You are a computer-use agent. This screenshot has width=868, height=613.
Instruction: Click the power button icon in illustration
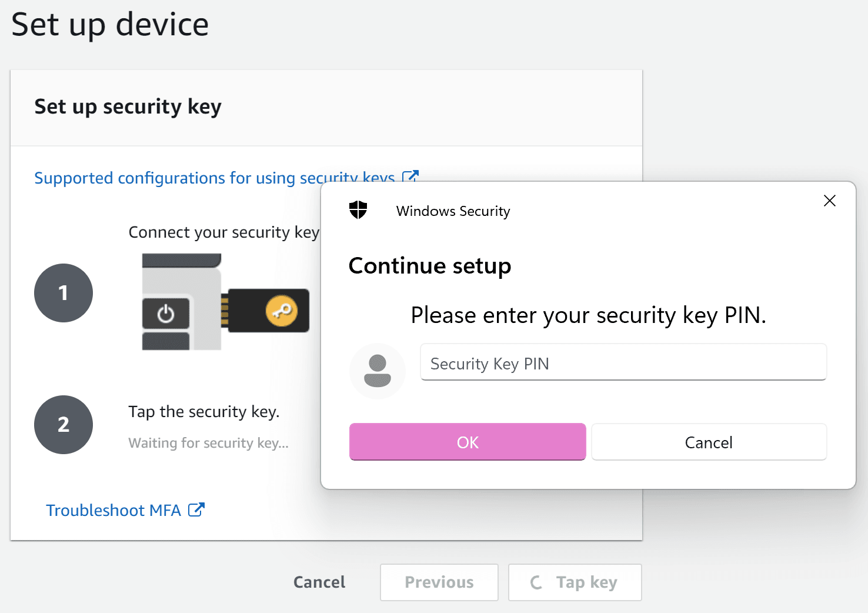(x=166, y=314)
